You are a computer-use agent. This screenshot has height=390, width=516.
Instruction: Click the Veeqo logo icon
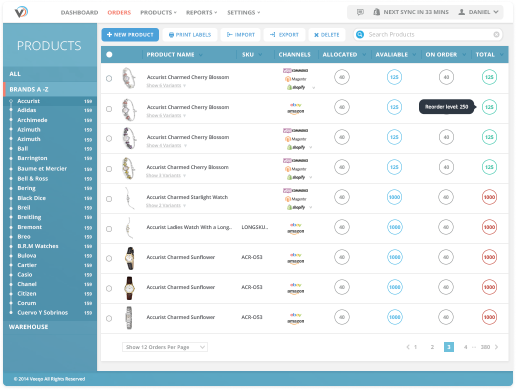pos(21,12)
